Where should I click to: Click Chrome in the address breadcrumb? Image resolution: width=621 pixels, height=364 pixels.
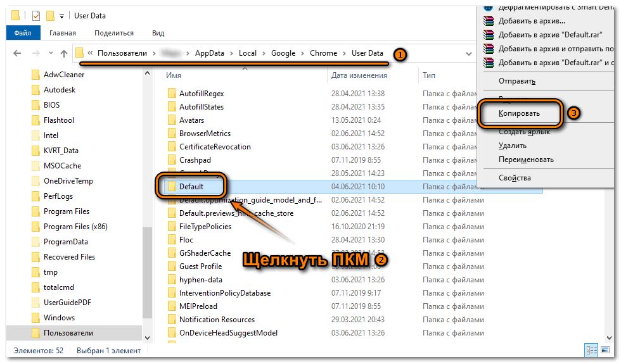[x=324, y=53]
